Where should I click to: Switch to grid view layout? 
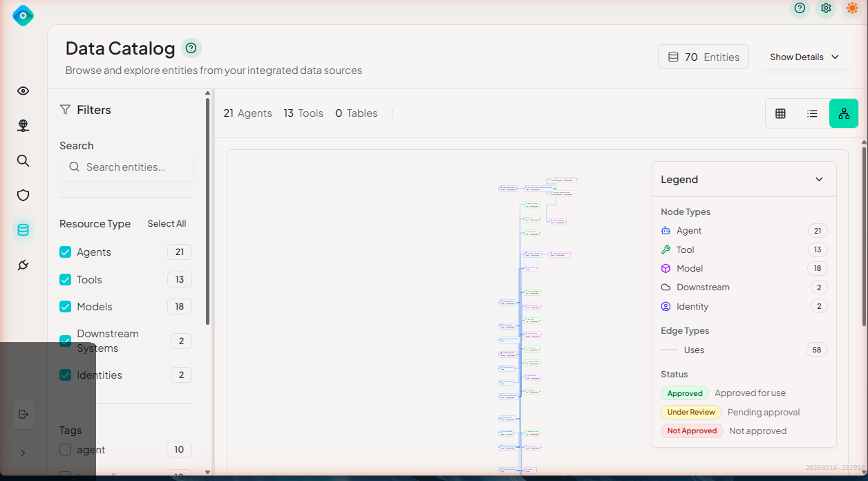tap(780, 113)
